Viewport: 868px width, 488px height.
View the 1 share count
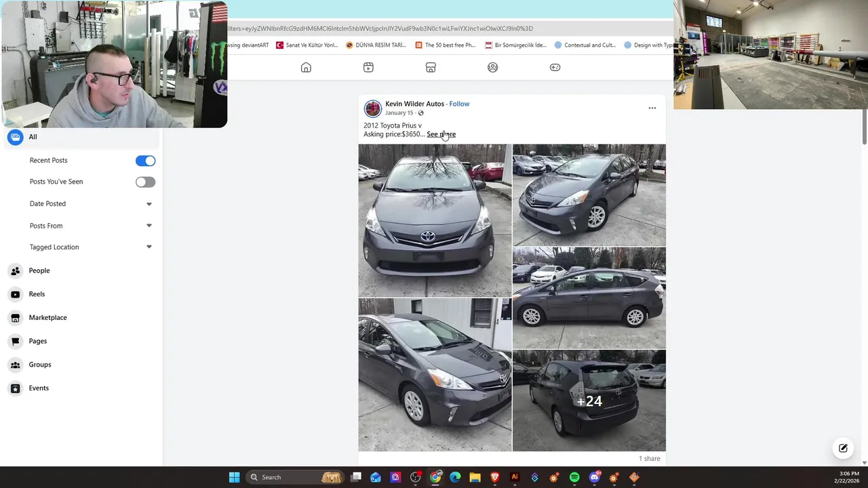tap(649, 458)
